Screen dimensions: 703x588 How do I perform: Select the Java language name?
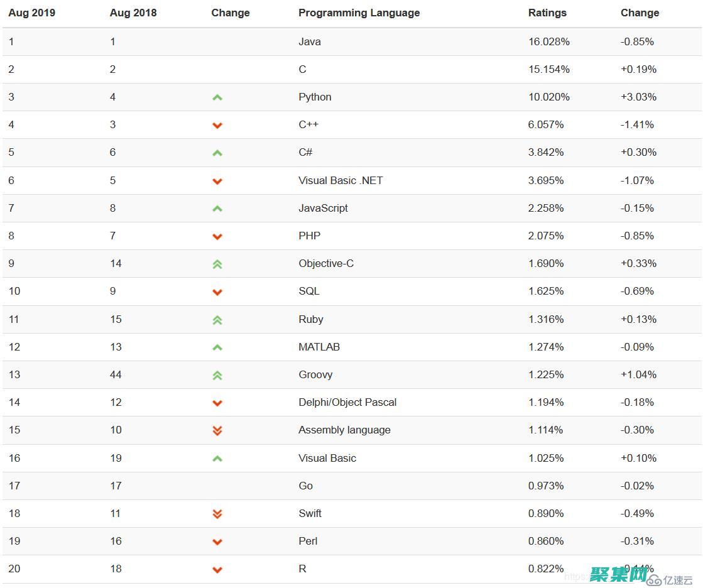(x=310, y=41)
